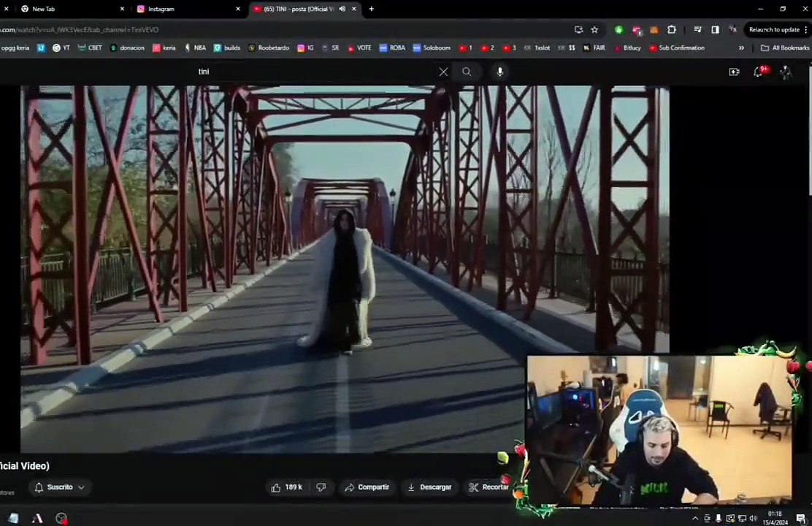Open VOTE bookmark

pyautogui.click(x=359, y=47)
